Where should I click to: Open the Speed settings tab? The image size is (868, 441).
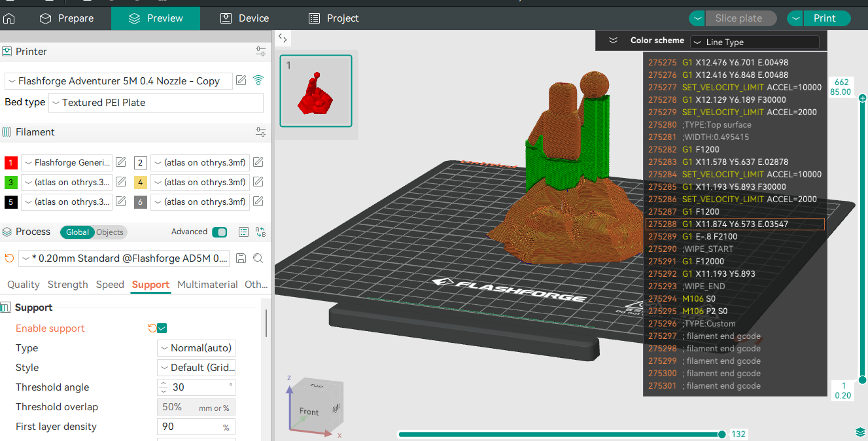(x=110, y=285)
